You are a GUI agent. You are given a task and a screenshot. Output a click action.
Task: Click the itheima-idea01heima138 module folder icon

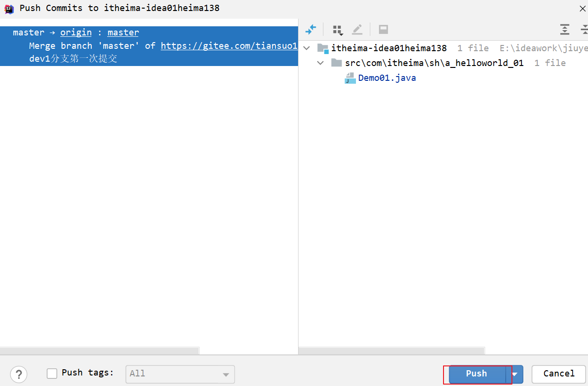coord(323,48)
